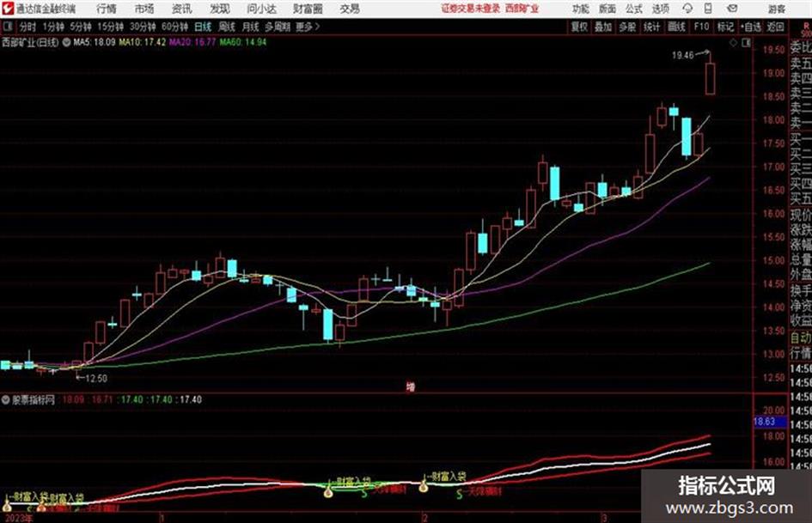
Task: Click the 画线 drawing button
Action: tap(676, 27)
